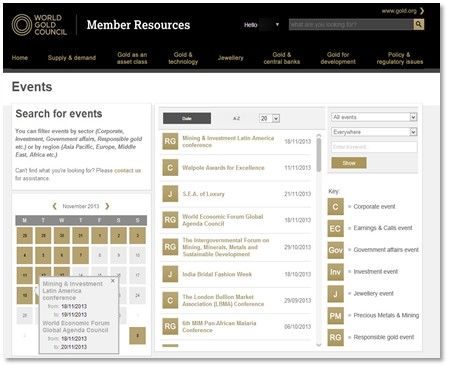The height and width of the screenshot is (367, 449).
Task: Open Gold for development menu
Action: pos(338,58)
